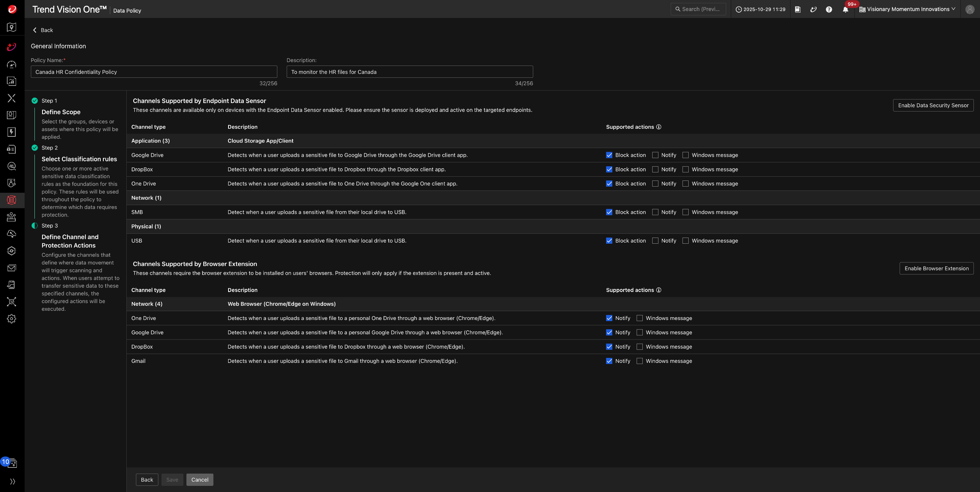The image size is (980, 492).
Task: Click the Policy Name input field
Action: [154, 72]
